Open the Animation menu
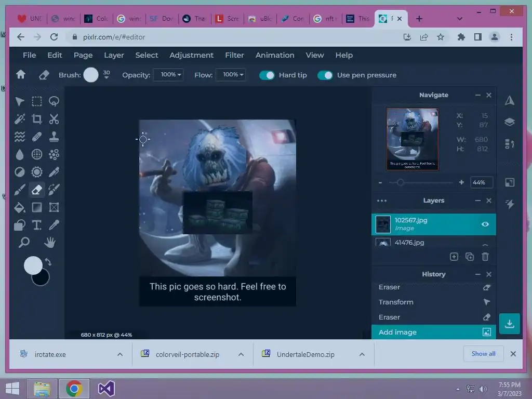 point(275,55)
